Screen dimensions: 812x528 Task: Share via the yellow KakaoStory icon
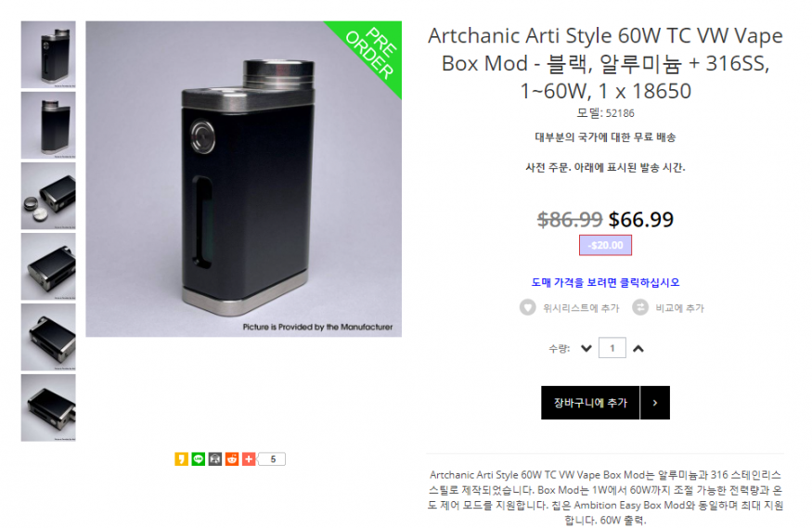(x=181, y=459)
